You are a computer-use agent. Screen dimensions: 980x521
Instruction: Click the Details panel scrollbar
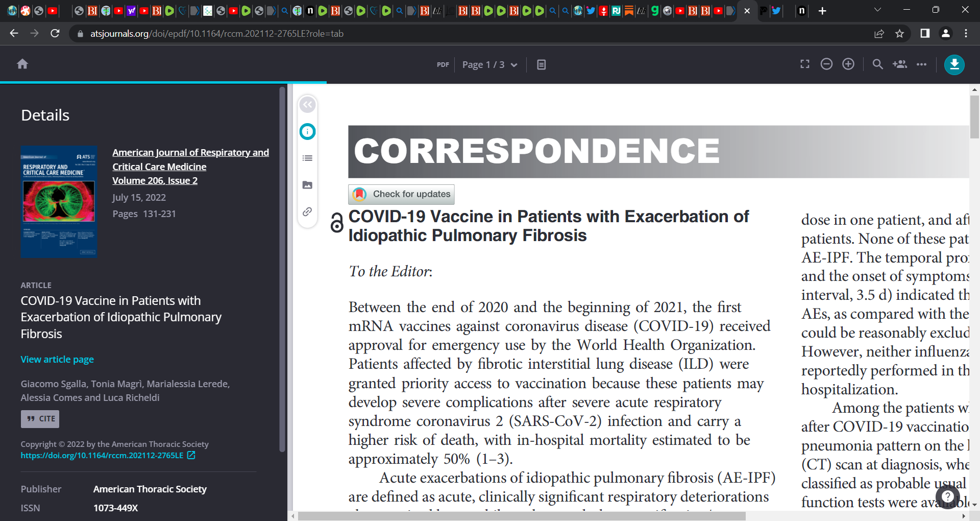(282, 269)
